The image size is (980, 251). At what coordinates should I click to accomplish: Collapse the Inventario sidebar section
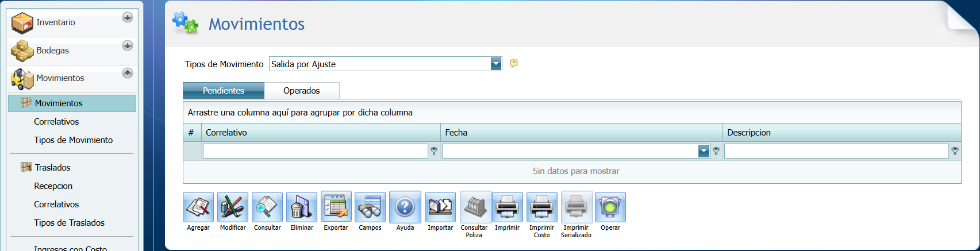128,18
